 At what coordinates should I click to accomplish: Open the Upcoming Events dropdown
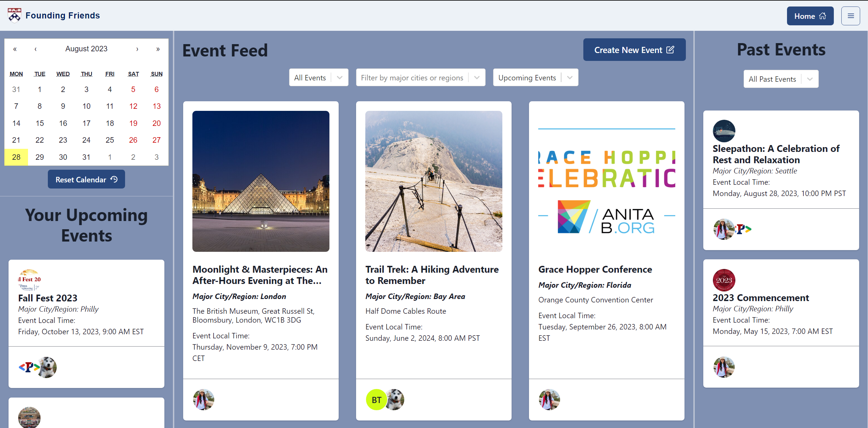(x=535, y=78)
